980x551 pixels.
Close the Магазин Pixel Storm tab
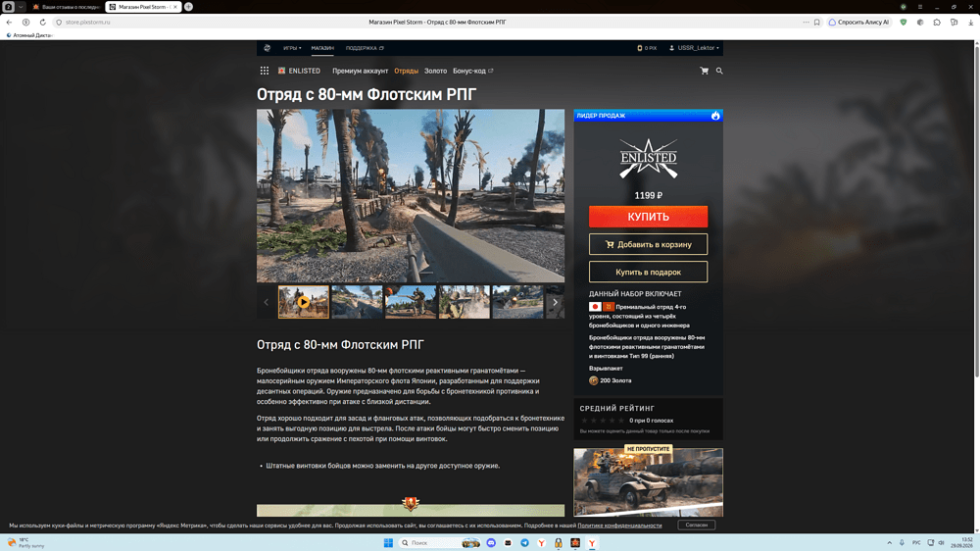pyautogui.click(x=175, y=7)
